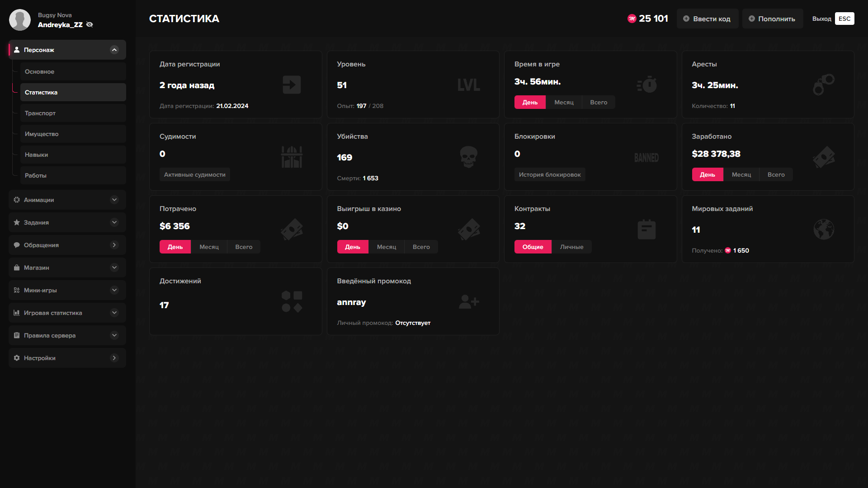Screen dimensions: 868x488
Task: Click the globe icon in Мировых заданий
Action: 824,230
